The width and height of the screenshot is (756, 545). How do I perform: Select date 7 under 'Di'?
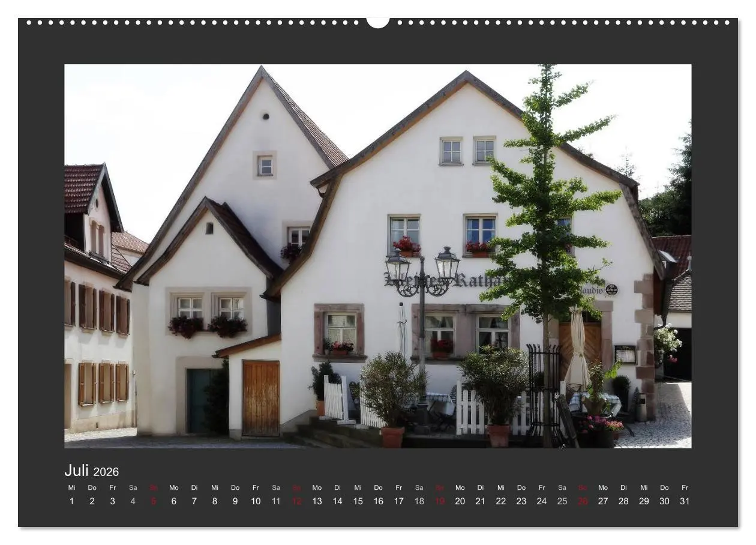(x=194, y=501)
